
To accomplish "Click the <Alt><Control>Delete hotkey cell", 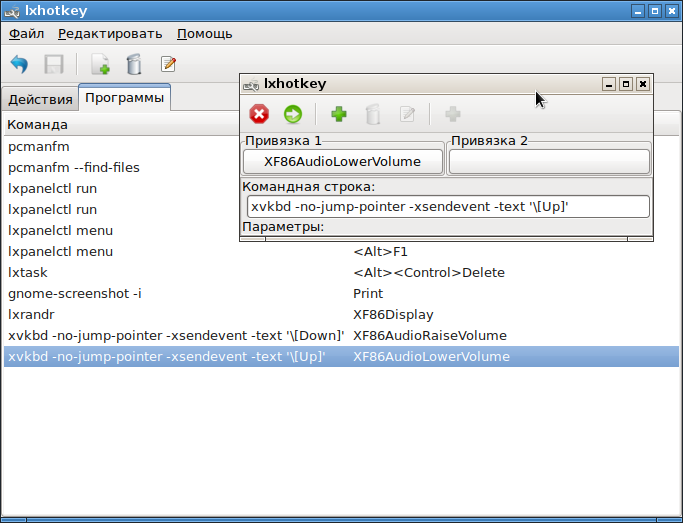I will (429, 273).
